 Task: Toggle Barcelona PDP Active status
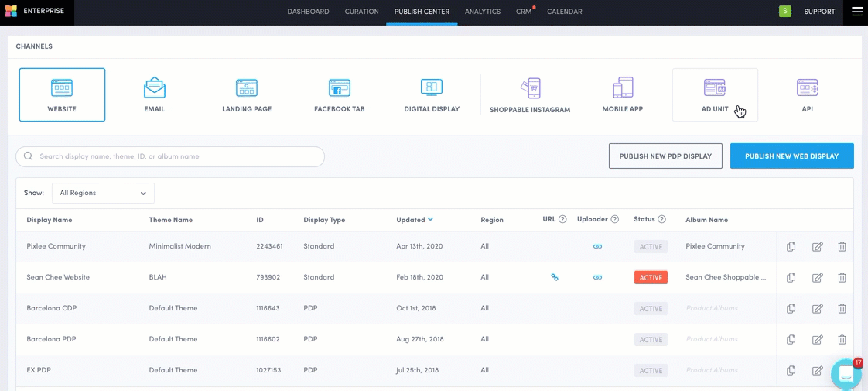coord(651,340)
